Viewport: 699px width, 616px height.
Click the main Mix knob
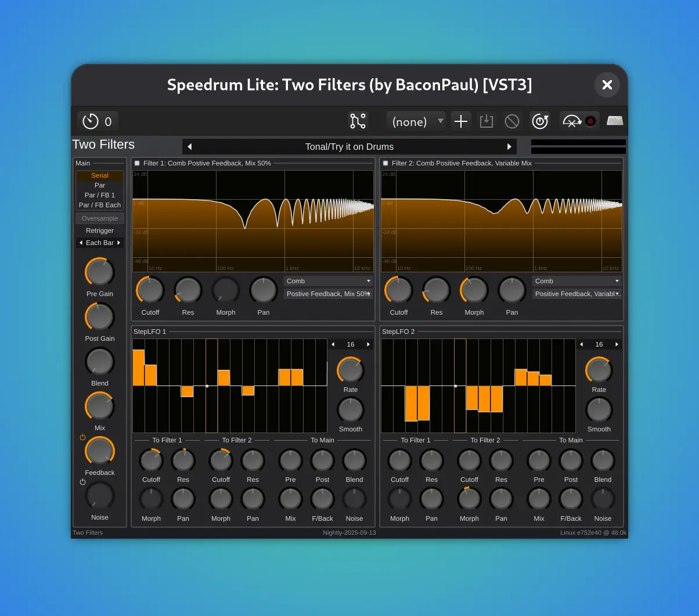(100, 406)
